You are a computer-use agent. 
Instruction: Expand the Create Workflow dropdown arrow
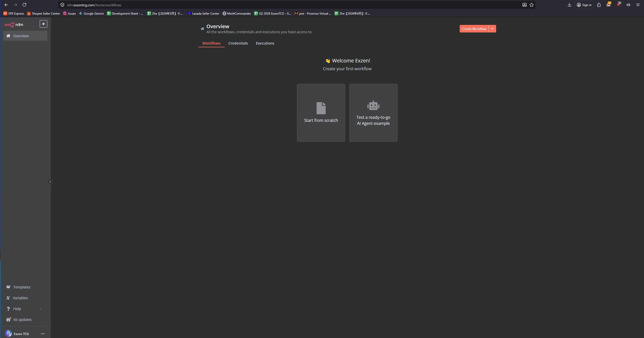click(x=492, y=28)
